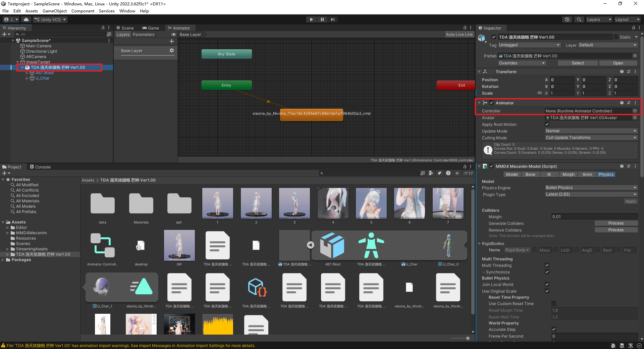Image resolution: width=644 pixels, height=349 pixels.
Task: Toggle MMD4 Mecanim Model script checkbox
Action: pyautogui.click(x=491, y=166)
